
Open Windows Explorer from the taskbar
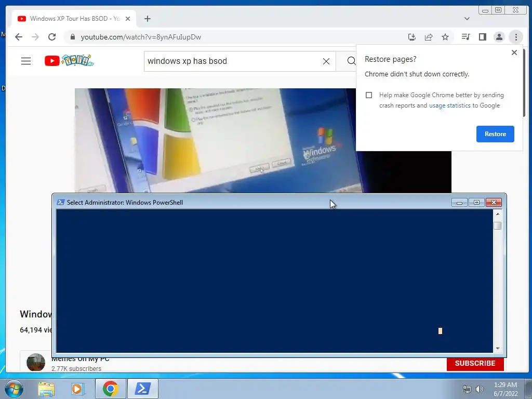tap(46, 389)
